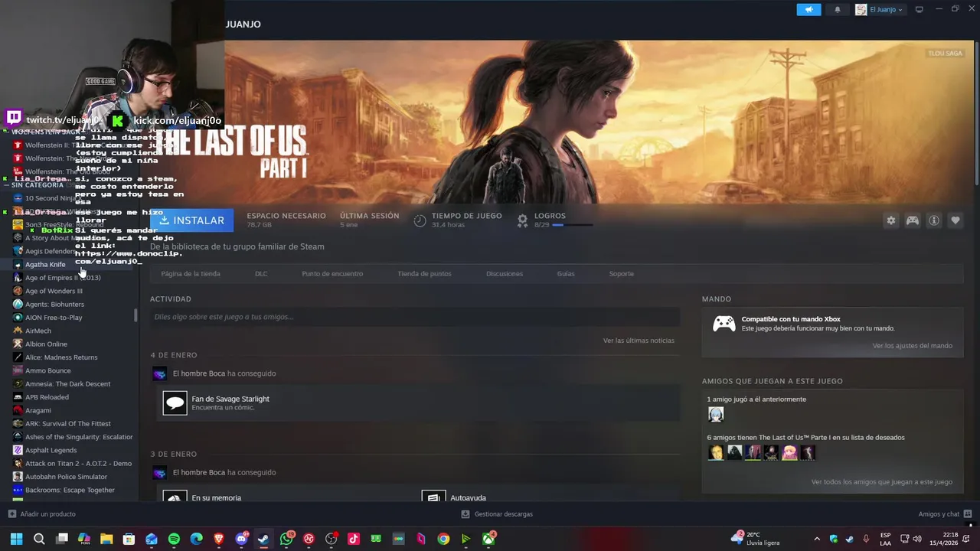
Task: Open Ver todos los amigos que juegan link
Action: 882,482
